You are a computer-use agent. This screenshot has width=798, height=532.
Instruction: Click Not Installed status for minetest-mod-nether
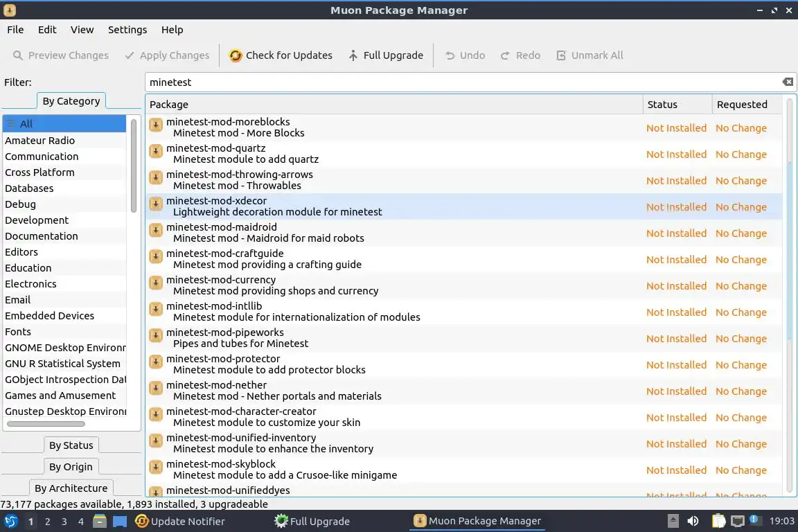tap(676, 391)
